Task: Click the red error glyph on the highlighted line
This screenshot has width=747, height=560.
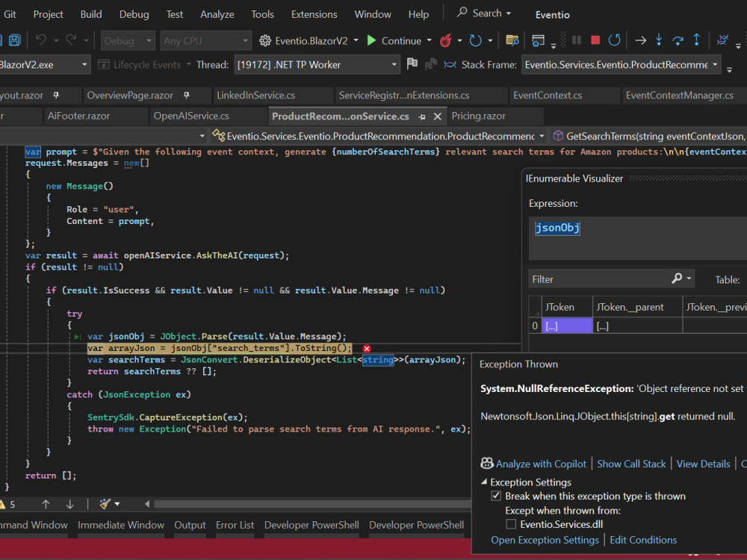Action: (x=366, y=349)
